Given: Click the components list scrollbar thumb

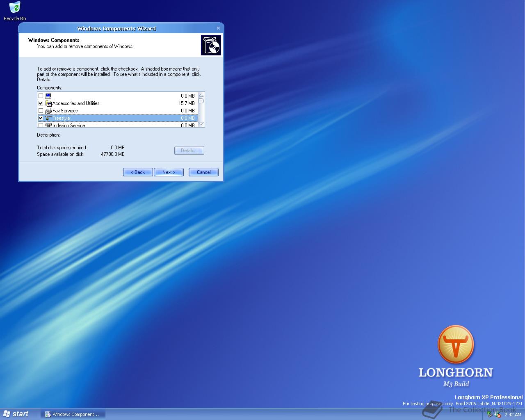Looking at the screenshot, I should tap(201, 101).
